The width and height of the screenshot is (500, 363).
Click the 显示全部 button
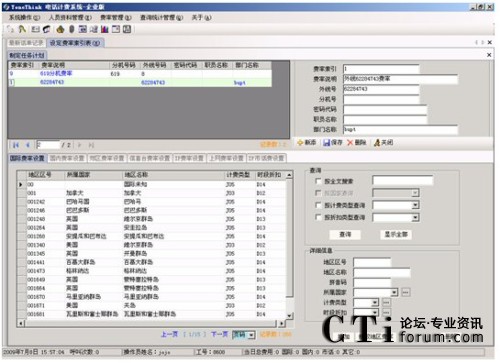tap(396, 235)
